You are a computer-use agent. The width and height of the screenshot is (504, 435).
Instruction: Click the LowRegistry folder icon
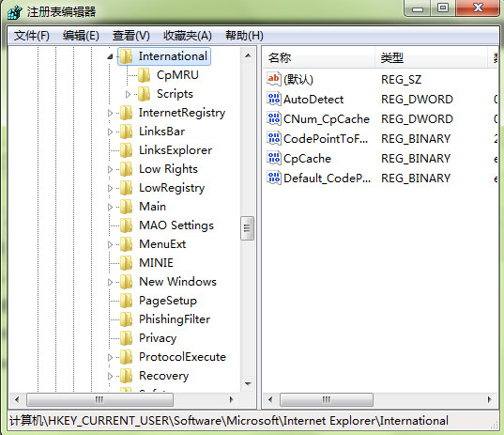[x=126, y=188]
